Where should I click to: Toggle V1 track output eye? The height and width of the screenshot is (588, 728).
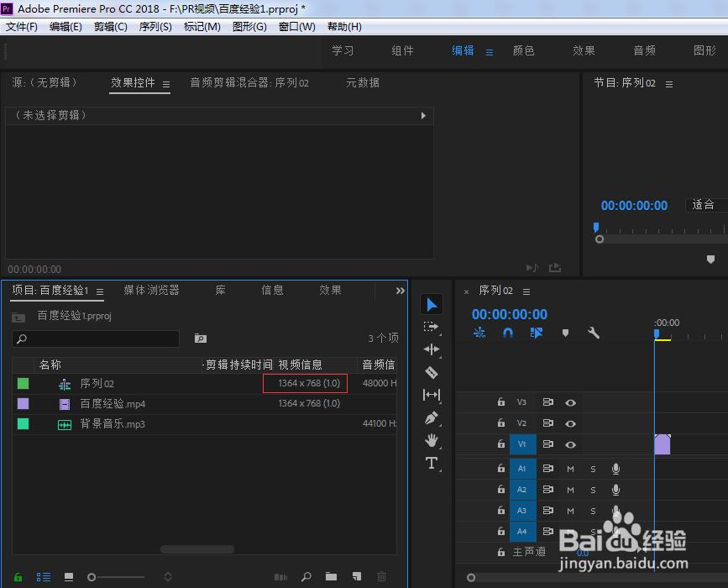click(571, 444)
